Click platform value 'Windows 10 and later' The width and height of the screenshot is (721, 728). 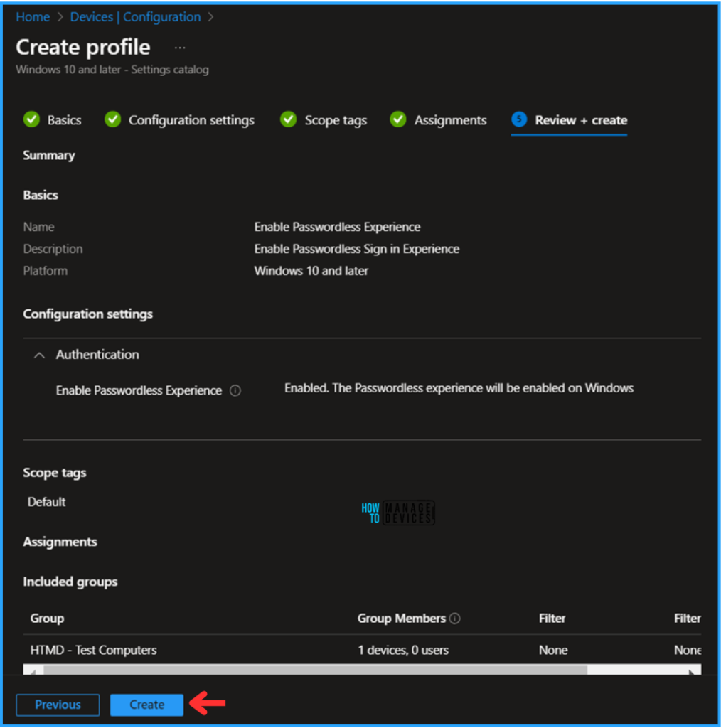point(311,271)
